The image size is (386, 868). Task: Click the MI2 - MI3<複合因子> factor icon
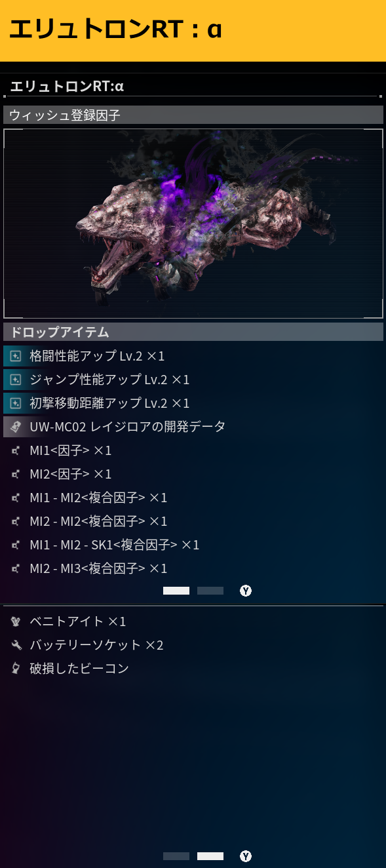tap(16, 568)
